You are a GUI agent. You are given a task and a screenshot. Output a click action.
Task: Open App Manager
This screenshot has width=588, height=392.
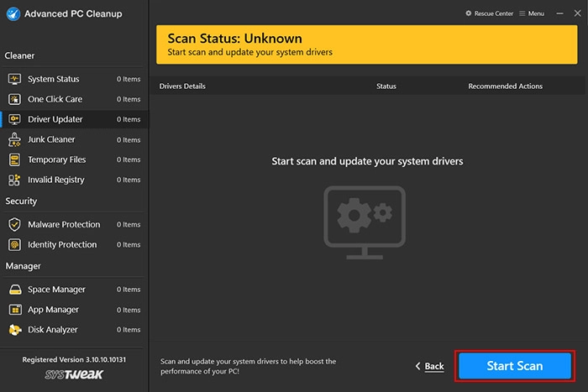tap(74, 310)
